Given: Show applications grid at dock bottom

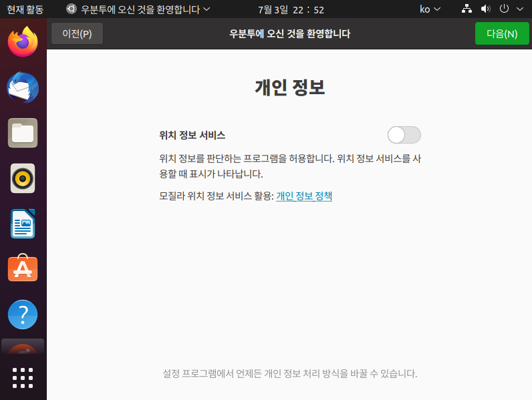Looking at the screenshot, I should point(23,377).
